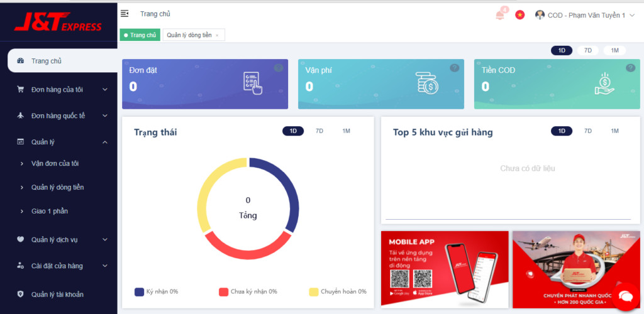Click the notification bell icon
Screen dimensions: 644x314
pos(500,15)
